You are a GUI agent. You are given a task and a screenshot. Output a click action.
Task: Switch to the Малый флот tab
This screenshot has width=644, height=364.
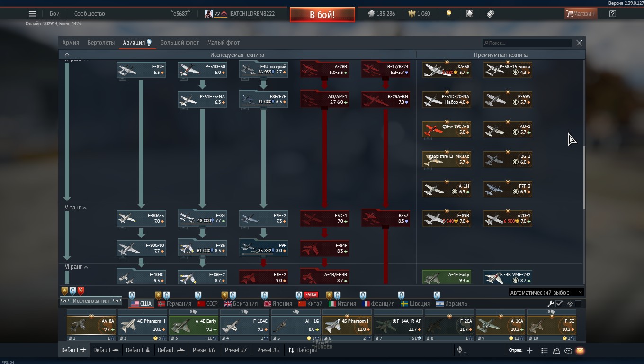[x=224, y=43]
